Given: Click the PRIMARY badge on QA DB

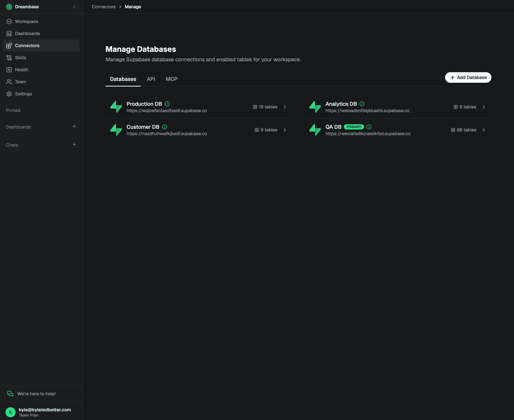Looking at the screenshot, I should click(x=354, y=127).
